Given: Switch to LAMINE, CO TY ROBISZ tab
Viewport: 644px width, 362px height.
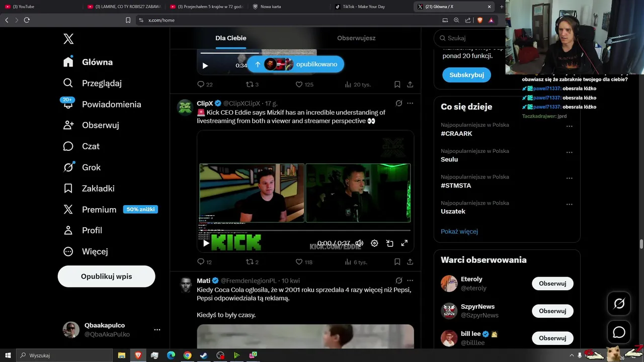Looking at the screenshot, I should click(x=124, y=7).
